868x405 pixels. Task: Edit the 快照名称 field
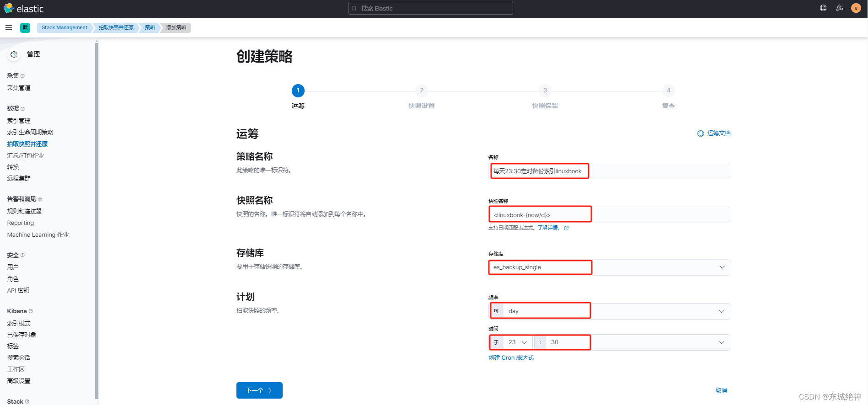pyautogui.click(x=609, y=215)
